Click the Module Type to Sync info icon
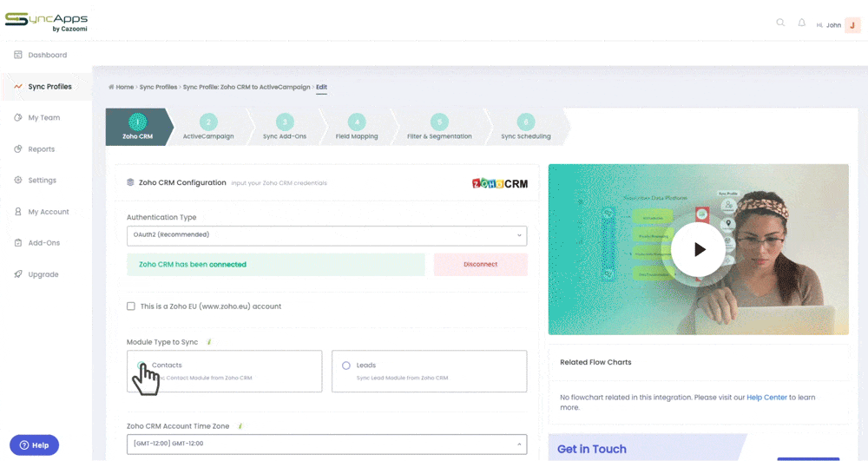Screen dimensions: 868x461 point(209,342)
